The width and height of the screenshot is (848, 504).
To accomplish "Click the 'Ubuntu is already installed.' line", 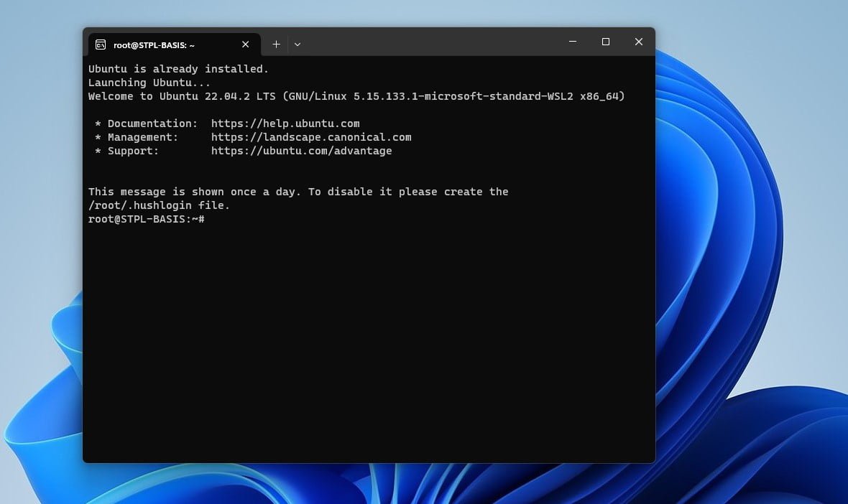I will pyautogui.click(x=178, y=69).
